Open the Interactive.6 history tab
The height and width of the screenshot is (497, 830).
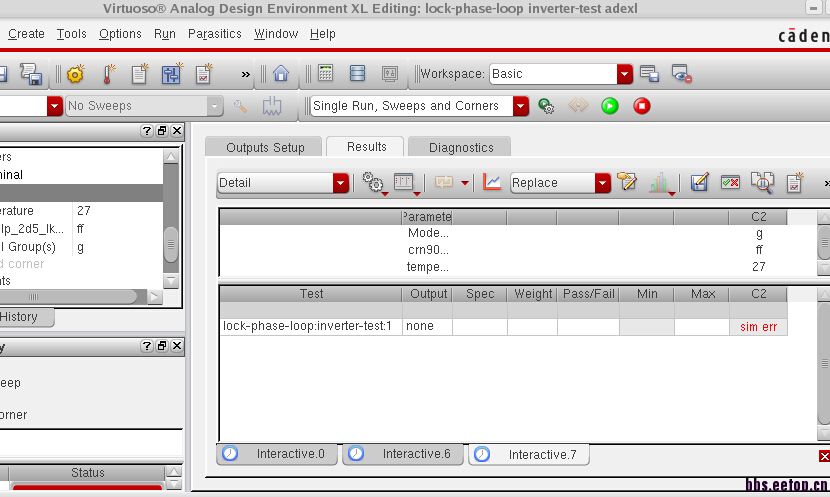[403, 454]
